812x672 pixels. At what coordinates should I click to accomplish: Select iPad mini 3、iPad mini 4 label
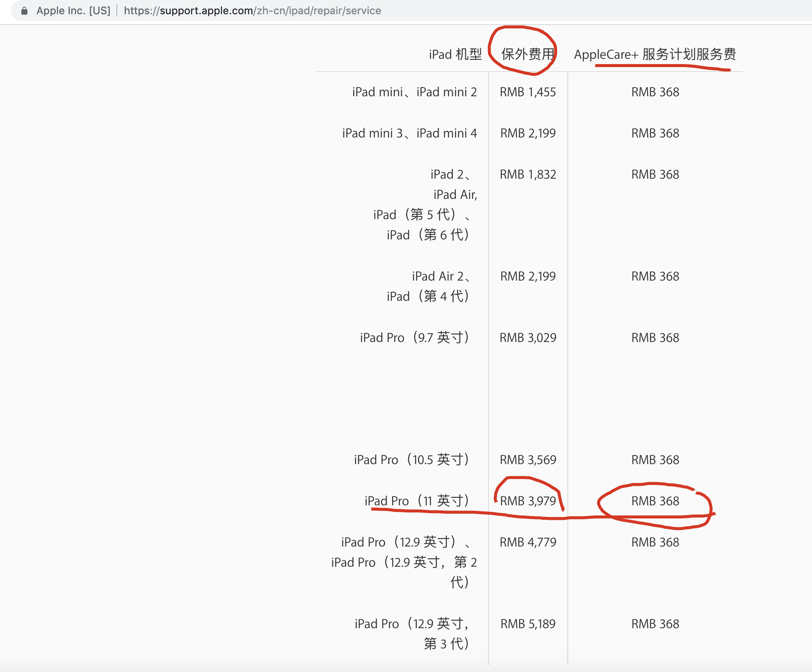[x=409, y=133]
